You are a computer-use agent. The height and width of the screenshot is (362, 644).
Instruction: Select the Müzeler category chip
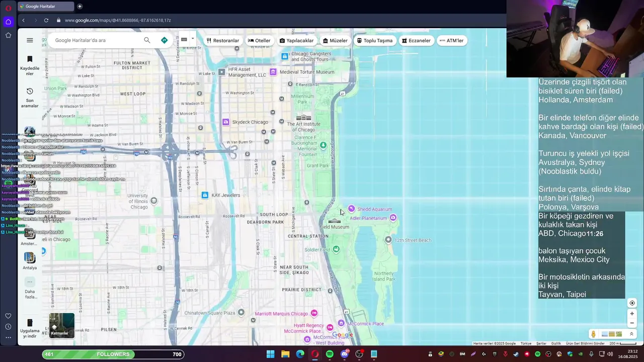(x=335, y=41)
